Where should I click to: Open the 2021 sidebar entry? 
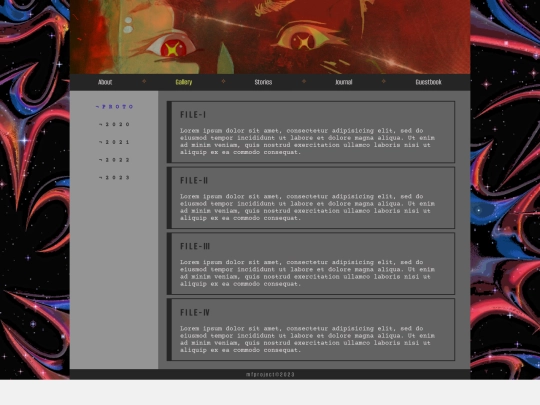114,142
